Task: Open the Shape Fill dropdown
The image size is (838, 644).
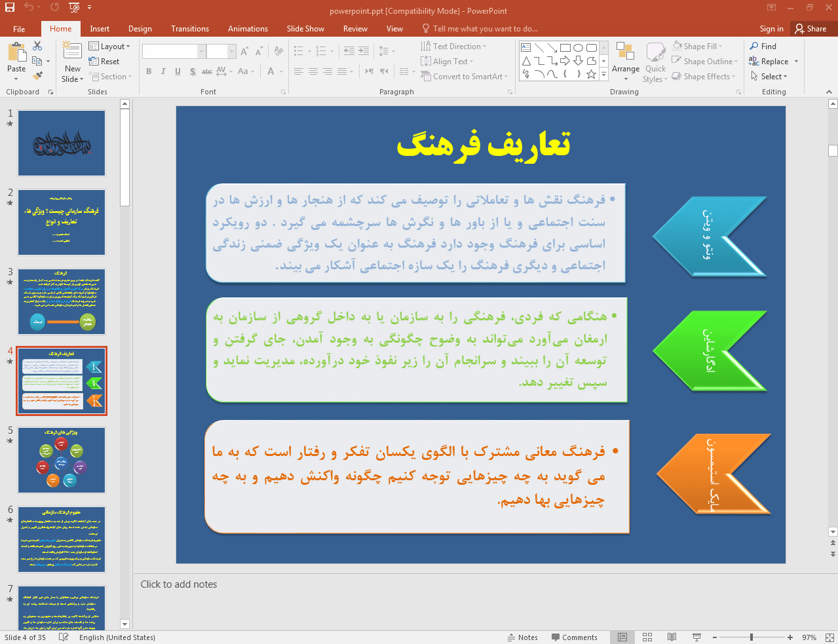Action: (x=697, y=47)
